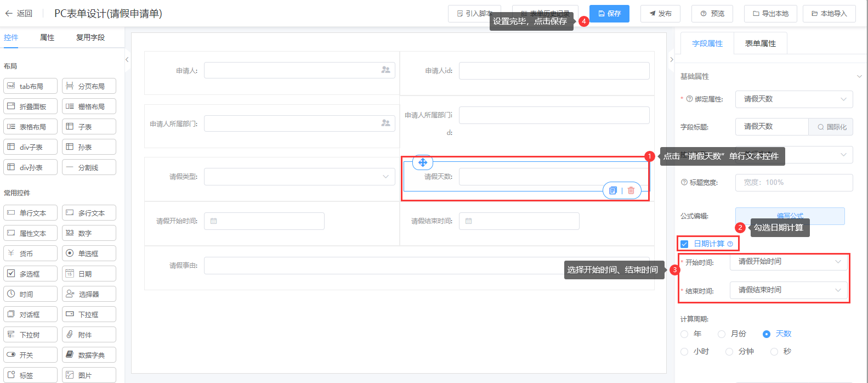The height and width of the screenshot is (383, 868).
Task: Add a 货币 currency control
Action: pos(30,254)
